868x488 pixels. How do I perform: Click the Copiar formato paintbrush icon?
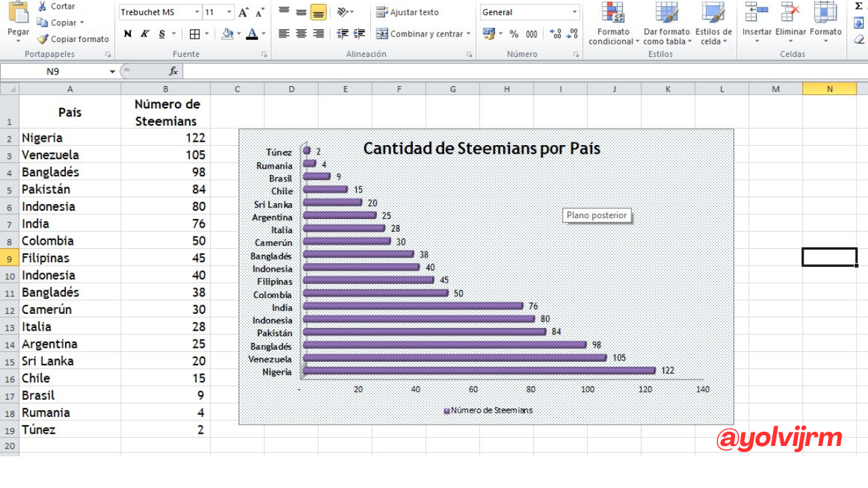coord(42,39)
